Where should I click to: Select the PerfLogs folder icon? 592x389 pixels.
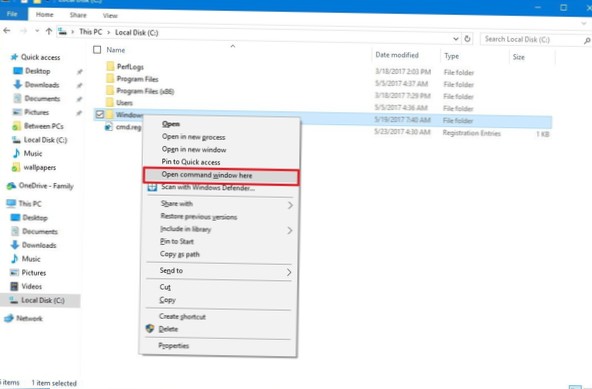110,66
